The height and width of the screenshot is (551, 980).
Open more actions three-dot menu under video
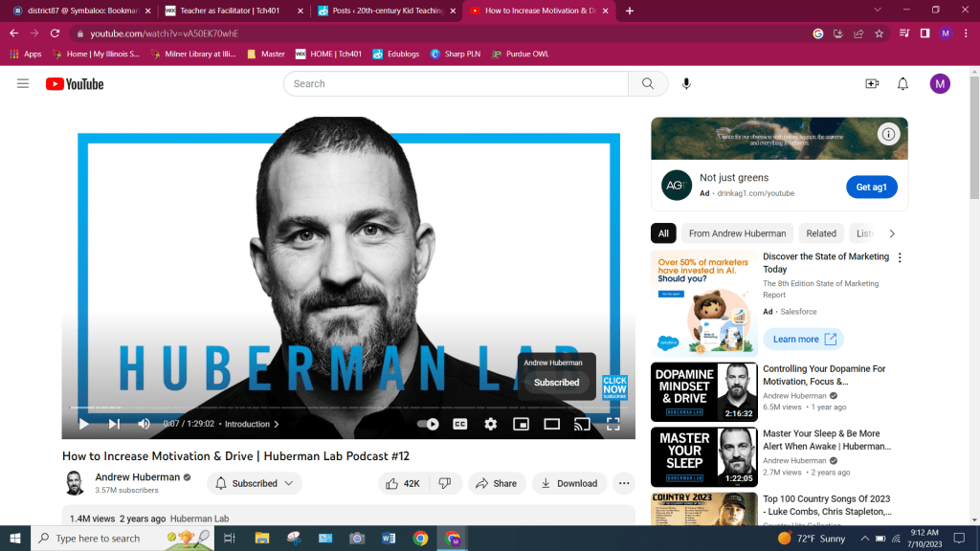point(624,483)
